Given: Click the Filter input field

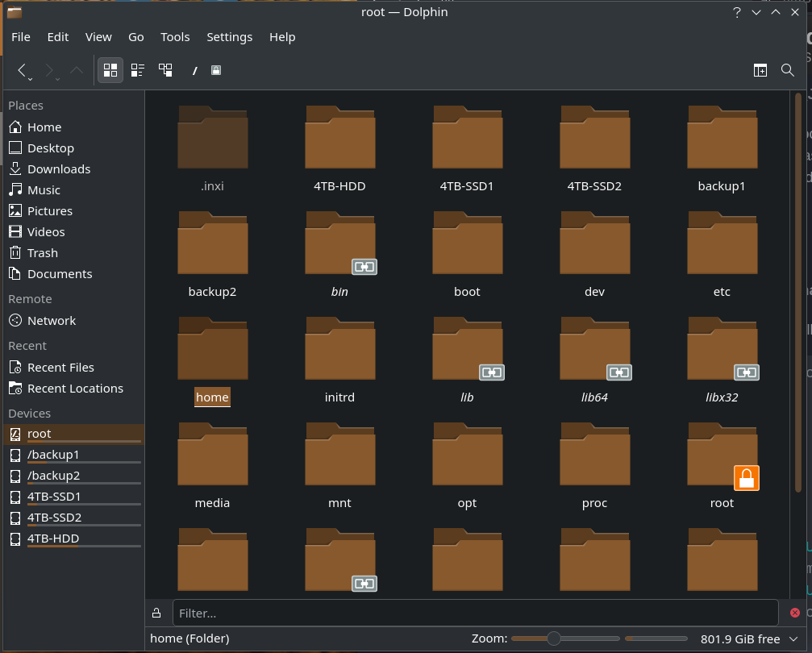Looking at the screenshot, I should pos(476,613).
